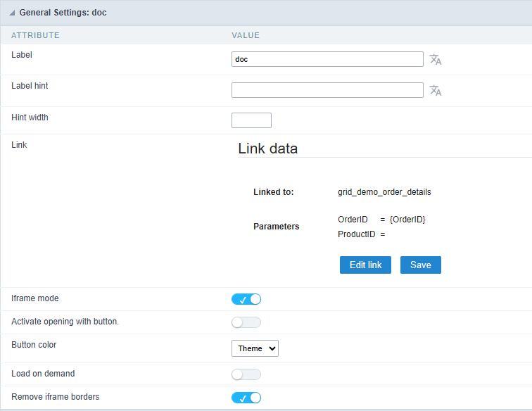The width and height of the screenshot is (532, 411).
Task: Click the Link data heading
Action: pyautogui.click(x=267, y=148)
